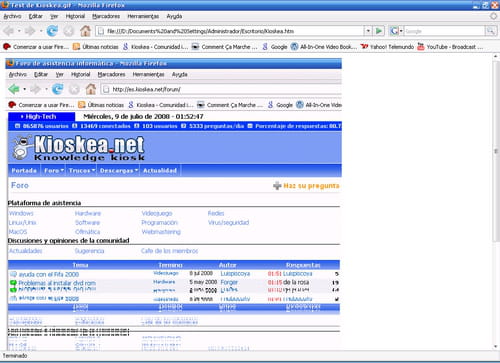Click author Forger in the thread list
The image size is (500, 363).
point(229,282)
